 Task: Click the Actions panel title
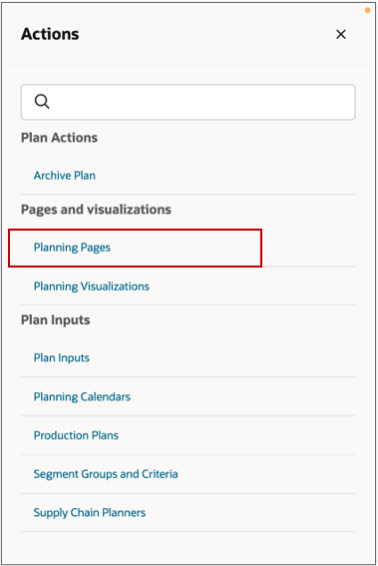[50, 34]
